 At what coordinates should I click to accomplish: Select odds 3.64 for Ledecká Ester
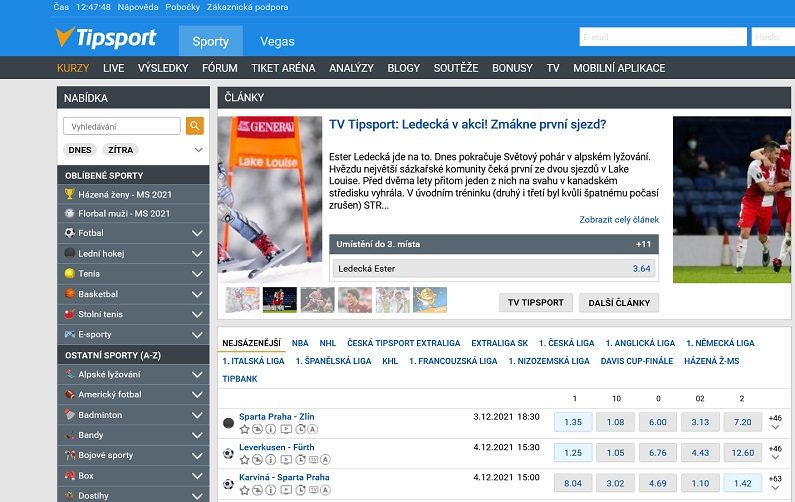[641, 268]
